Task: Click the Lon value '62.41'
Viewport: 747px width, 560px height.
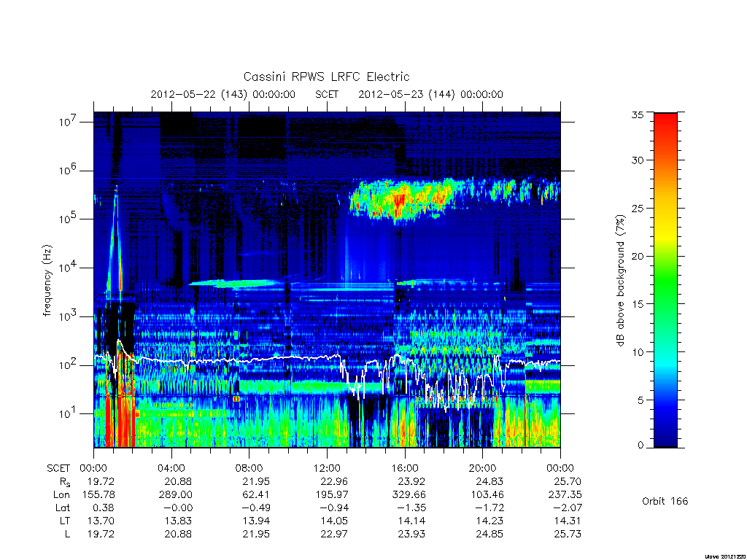Action: coord(256,495)
